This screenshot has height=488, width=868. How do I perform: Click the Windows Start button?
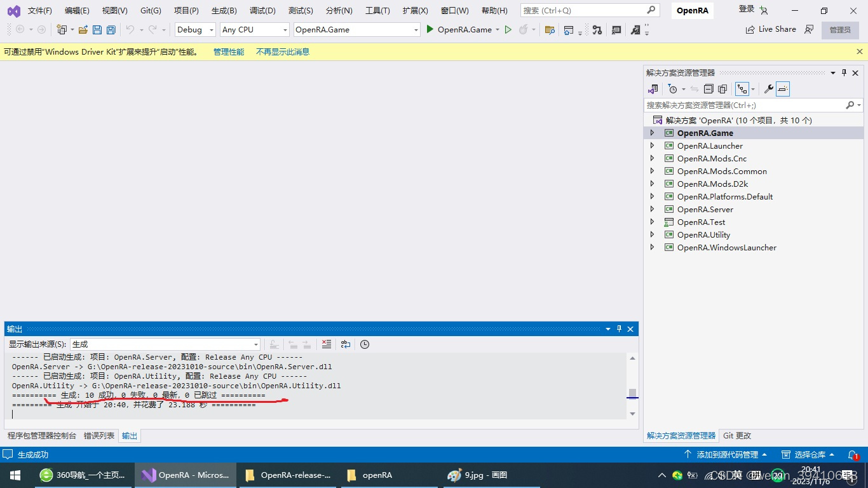[15, 475]
